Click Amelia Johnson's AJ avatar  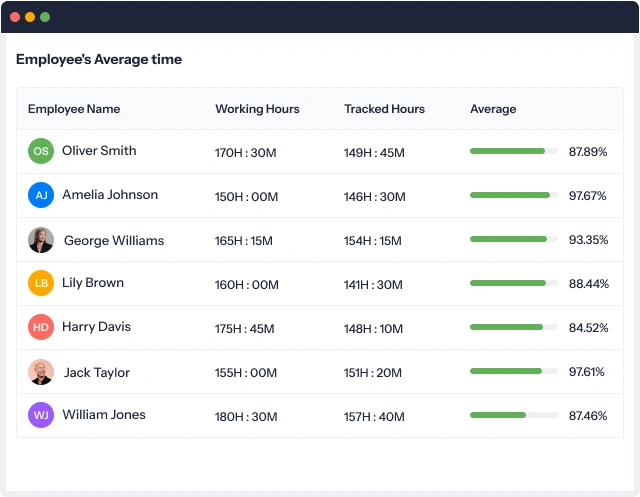click(41, 195)
